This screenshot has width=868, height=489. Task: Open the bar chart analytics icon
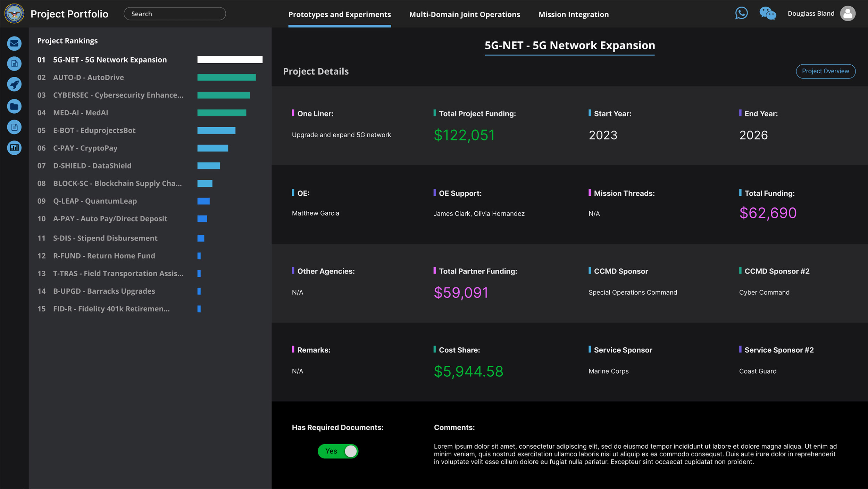coord(14,148)
